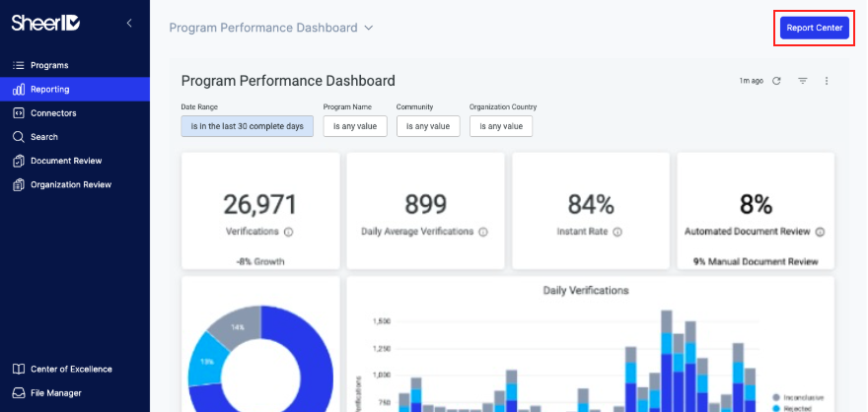
Task: Open the Programs menu item
Action: [75, 65]
